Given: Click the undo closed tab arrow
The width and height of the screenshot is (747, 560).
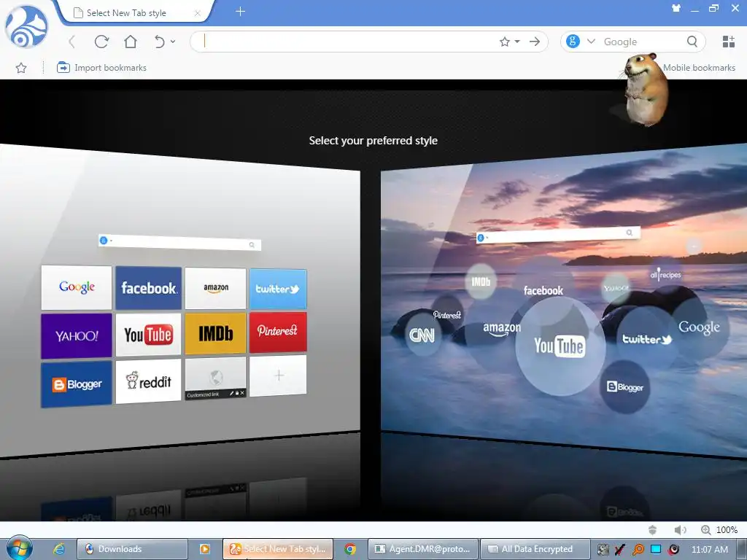Looking at the screenshot, I should [x=160, y=42].
